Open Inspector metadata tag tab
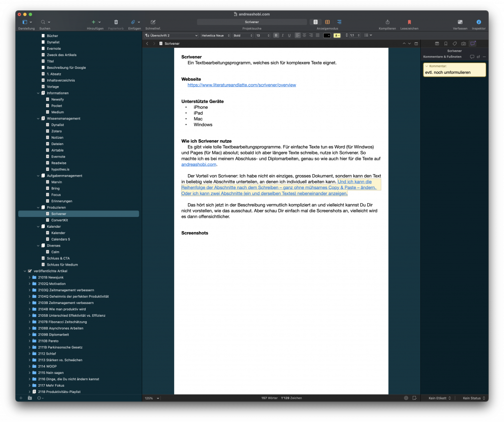 454,44
